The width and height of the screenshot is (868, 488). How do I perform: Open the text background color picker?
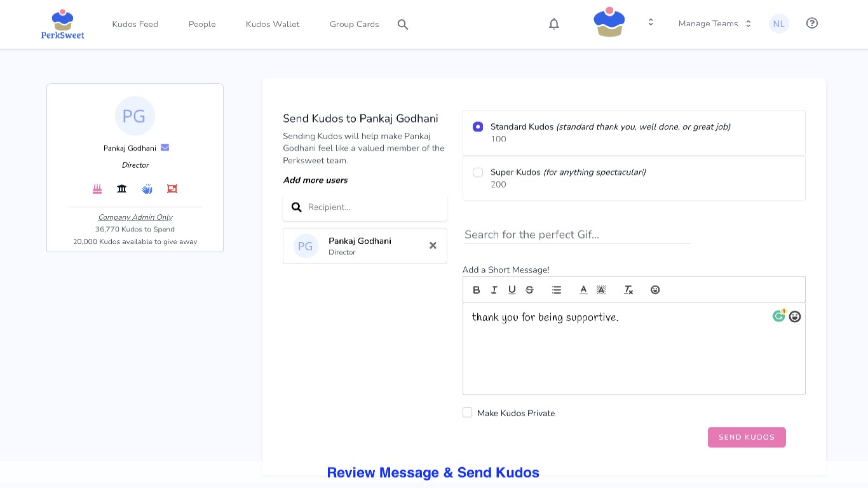coord(601,290)
